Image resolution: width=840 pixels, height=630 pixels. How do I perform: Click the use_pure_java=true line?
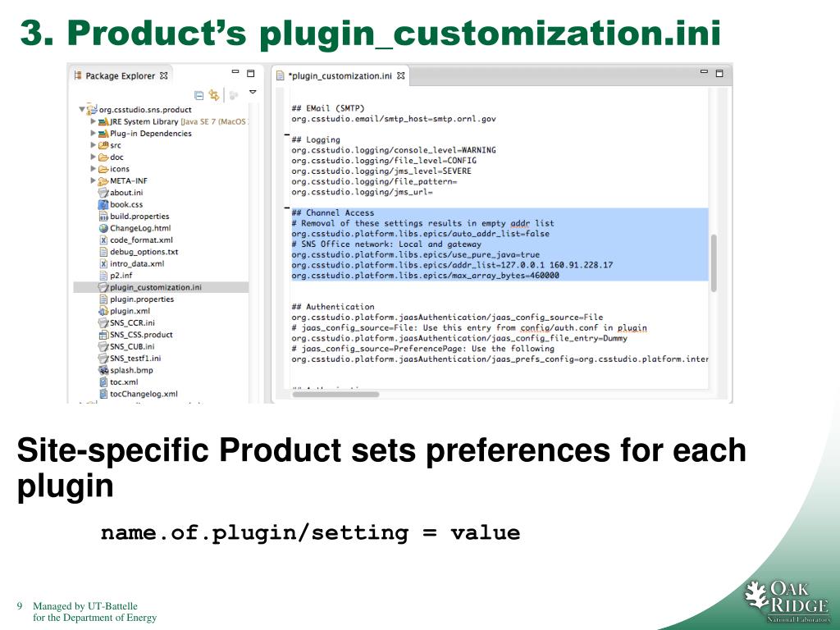(416, 254)
